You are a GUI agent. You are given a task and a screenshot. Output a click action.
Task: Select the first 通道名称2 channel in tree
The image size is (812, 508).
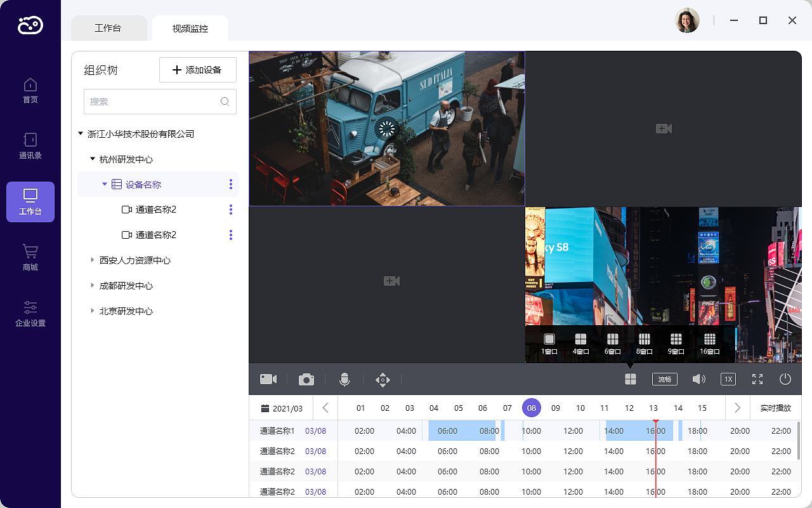155,210
